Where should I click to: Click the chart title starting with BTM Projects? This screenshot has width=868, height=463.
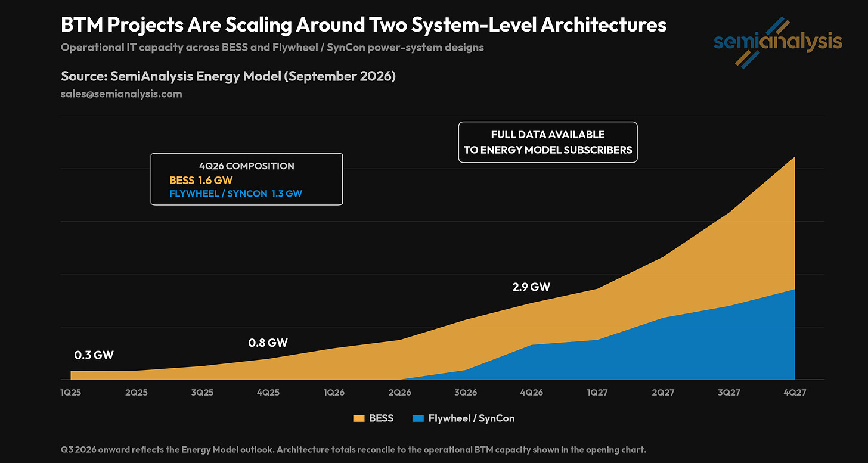(x=364, y=25)
